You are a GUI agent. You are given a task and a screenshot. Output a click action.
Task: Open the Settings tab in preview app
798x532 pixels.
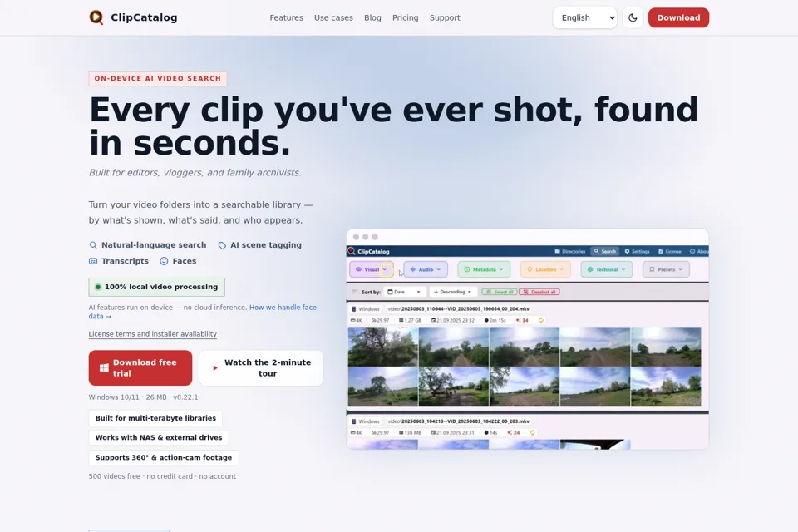[637, 252]
